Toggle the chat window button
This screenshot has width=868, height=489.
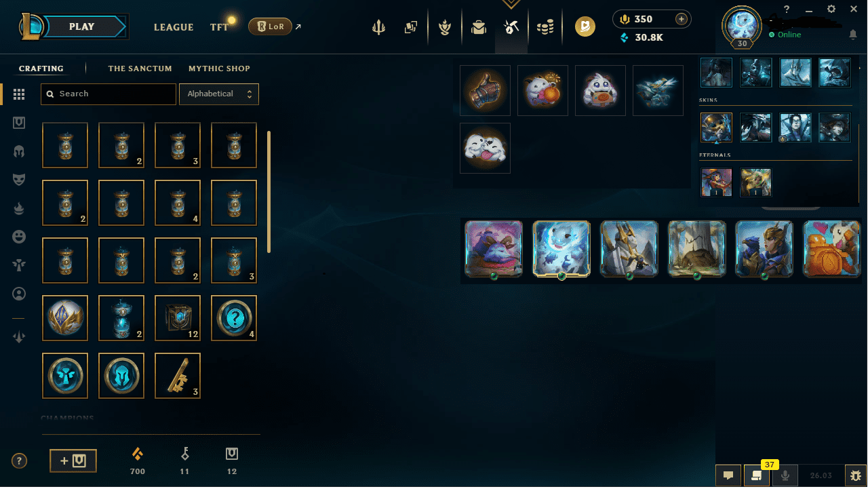coord(728,475)
